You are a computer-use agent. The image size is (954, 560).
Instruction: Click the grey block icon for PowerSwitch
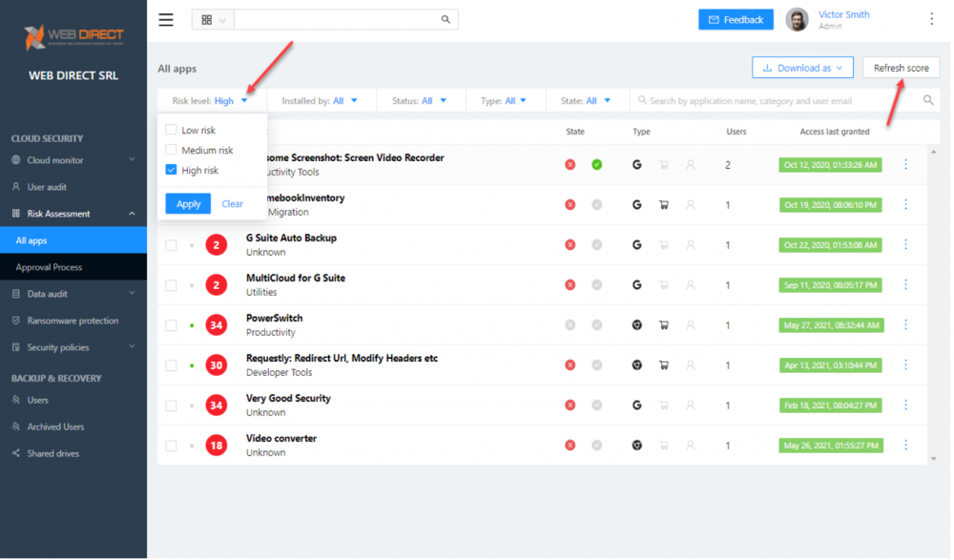pos(571,325)
